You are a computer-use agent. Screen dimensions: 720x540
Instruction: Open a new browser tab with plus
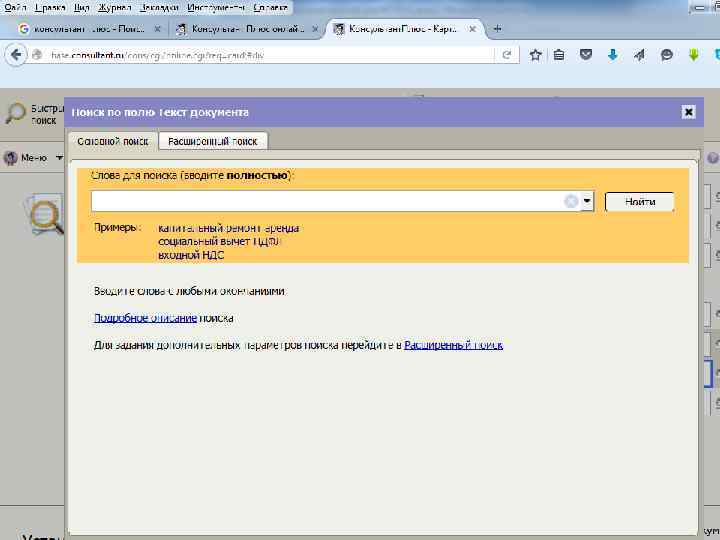coord(497,29)
